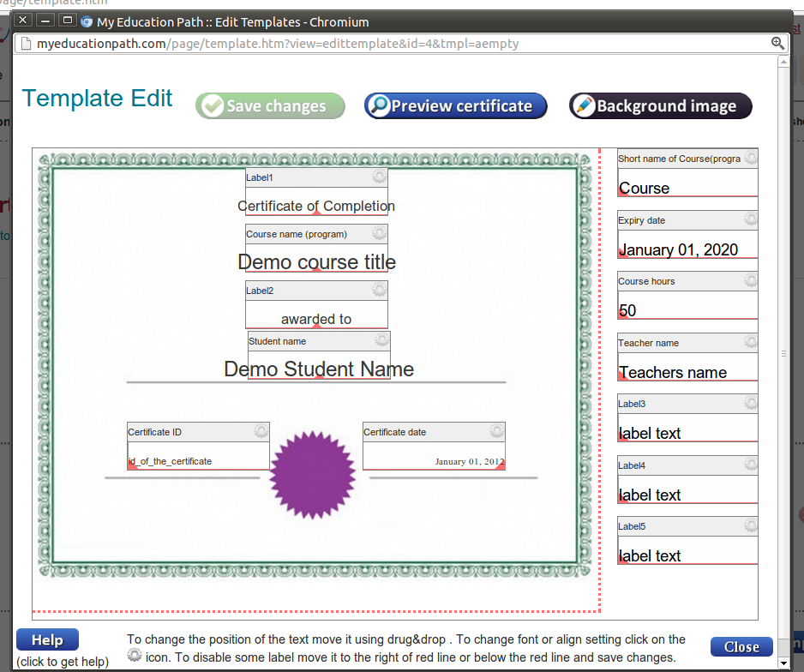Screen dimensions: 804x672
Task: Click gear icon on Course name box
Action: [379, 234]
